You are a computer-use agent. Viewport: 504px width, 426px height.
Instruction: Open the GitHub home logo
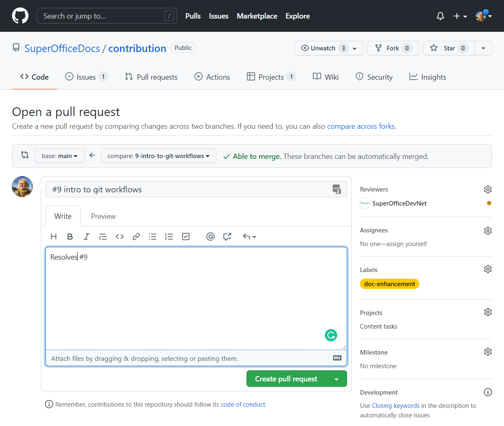pos(20,16)
